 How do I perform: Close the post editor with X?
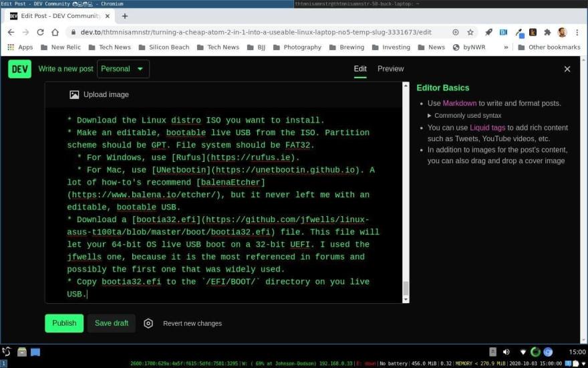(x=567, y=69)
